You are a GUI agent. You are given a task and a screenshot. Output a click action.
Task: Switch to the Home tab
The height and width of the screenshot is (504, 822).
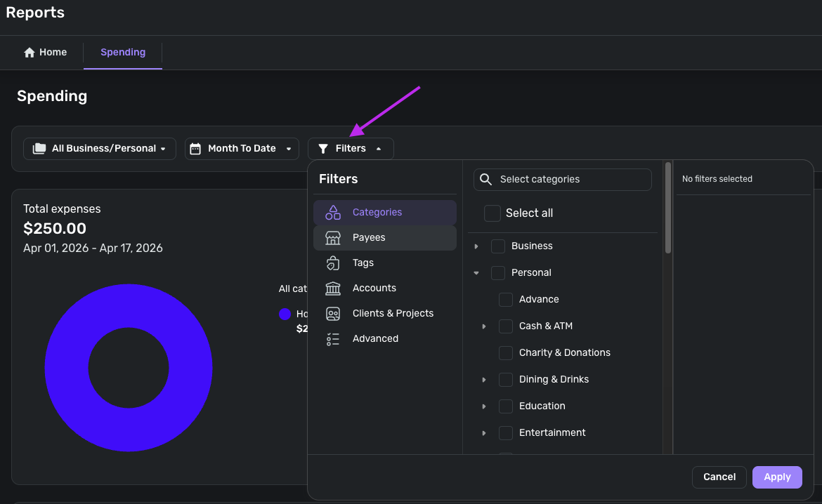point(46,53)
